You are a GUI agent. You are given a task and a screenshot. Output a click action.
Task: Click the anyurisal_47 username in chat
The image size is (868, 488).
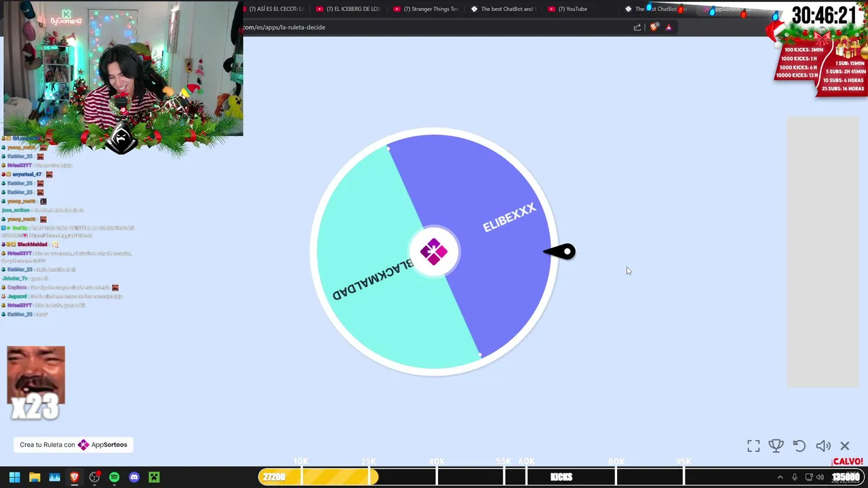point(27,174)
